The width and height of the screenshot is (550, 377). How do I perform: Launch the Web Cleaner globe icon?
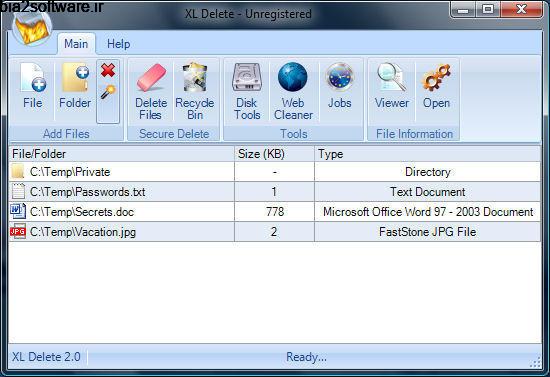(293, 77)
